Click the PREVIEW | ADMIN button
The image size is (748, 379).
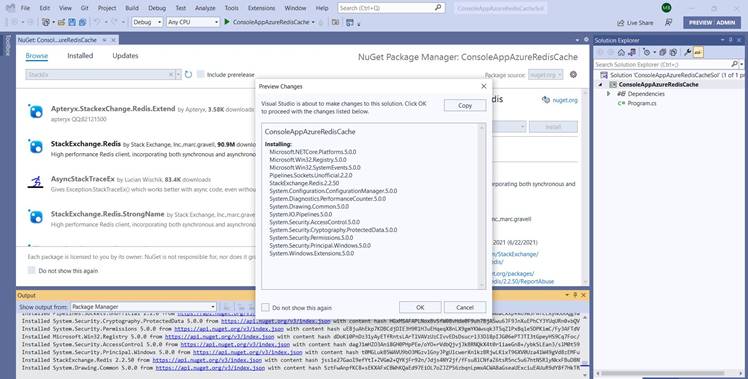712,22
